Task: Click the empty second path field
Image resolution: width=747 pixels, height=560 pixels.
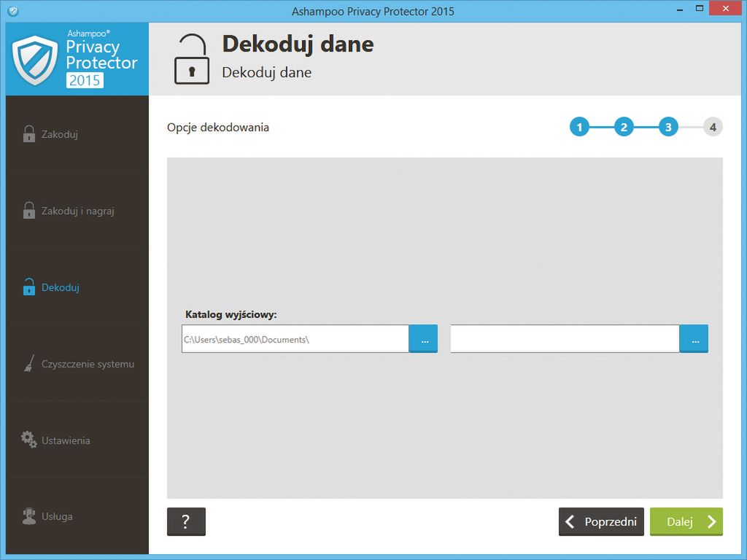Action: click(x=565, y=339)
